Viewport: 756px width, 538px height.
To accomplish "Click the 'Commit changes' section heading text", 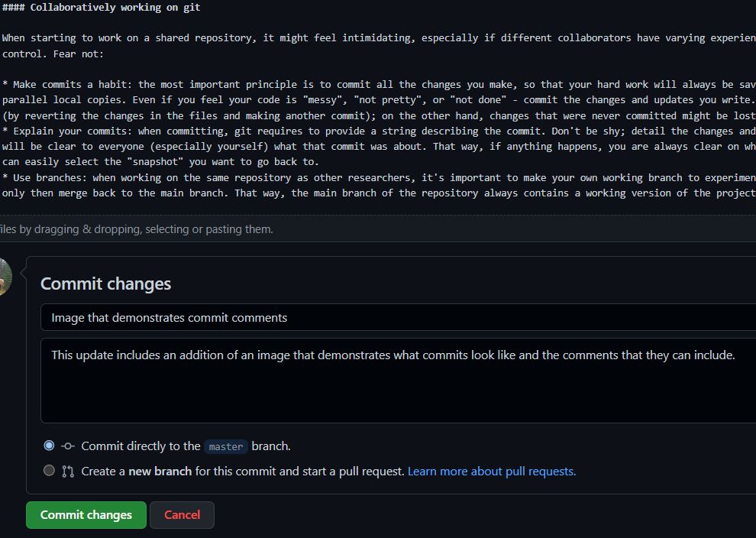I will click(105, 284).
